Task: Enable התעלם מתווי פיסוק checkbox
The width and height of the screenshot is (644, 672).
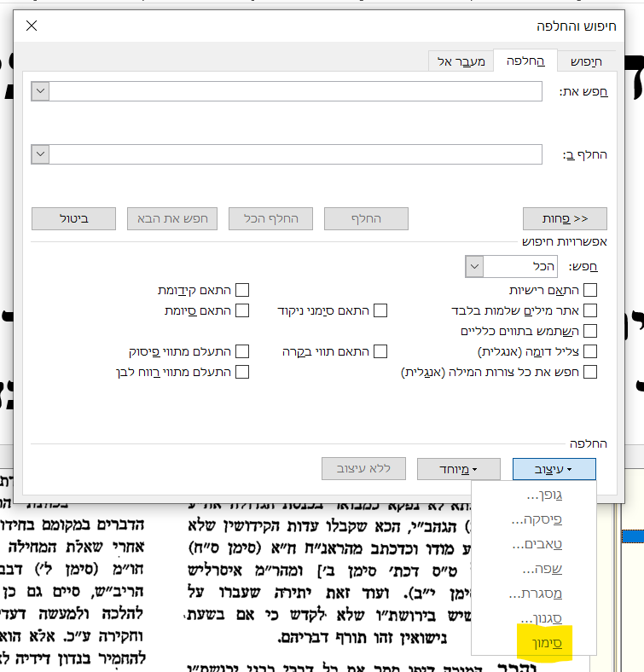Action: point(242,351)
